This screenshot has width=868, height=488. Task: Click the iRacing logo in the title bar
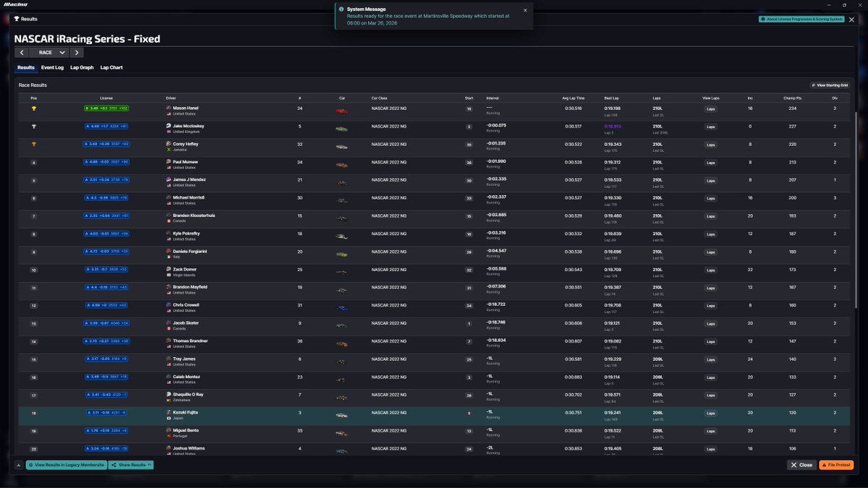coord(15,4)
